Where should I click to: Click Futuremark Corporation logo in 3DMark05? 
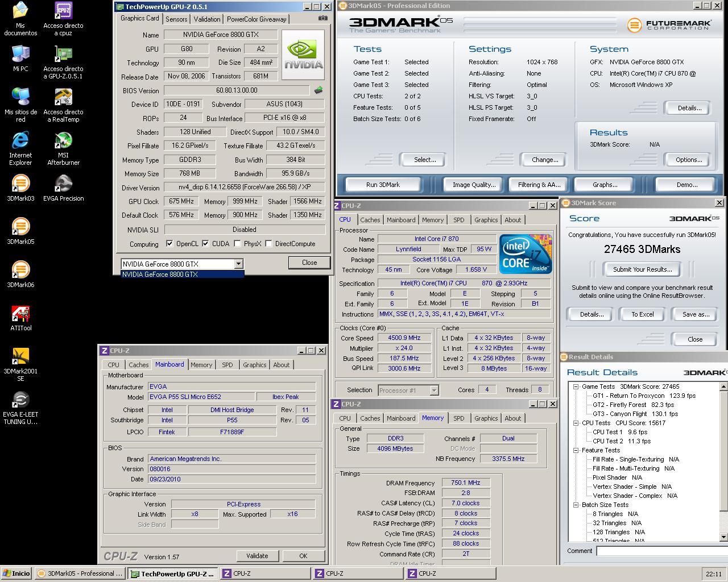(669, 25)
